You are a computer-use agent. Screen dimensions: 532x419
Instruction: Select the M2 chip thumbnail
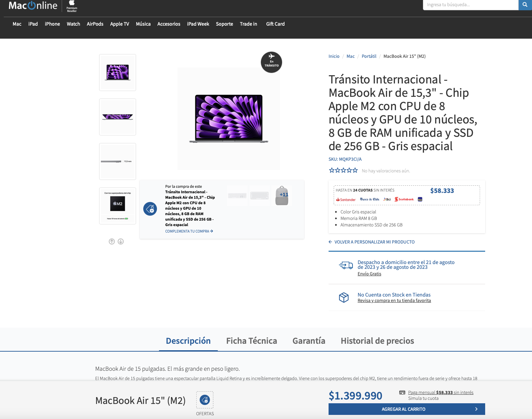click(x=118, y=206)
